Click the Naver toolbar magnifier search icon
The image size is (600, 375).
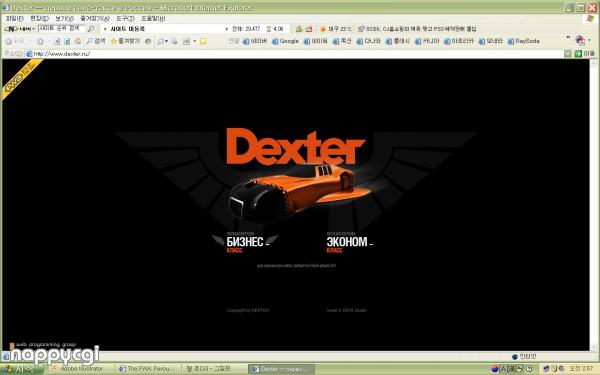(x=91, y=29)
